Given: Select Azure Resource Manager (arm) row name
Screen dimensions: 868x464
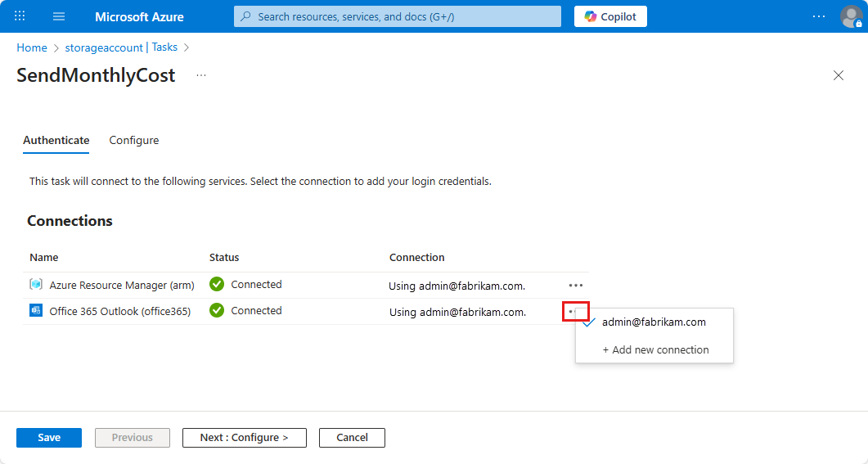Looking at the screenshot, I should click(122, 285).
